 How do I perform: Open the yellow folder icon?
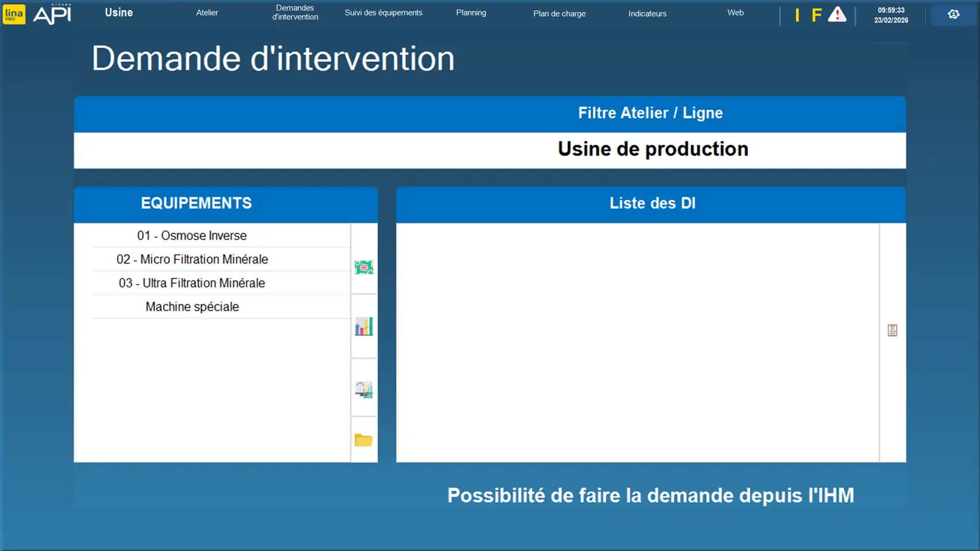[x=363, y=440]
